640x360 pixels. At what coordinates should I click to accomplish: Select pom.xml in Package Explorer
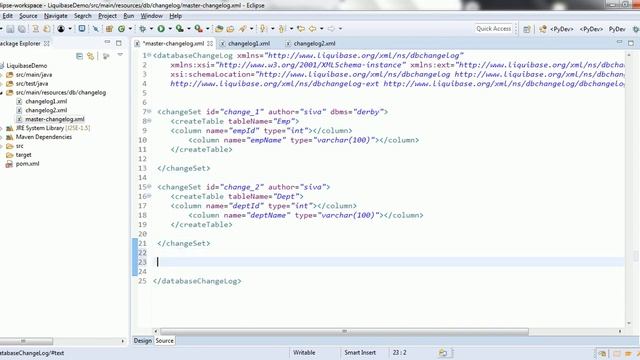[27, 164]
